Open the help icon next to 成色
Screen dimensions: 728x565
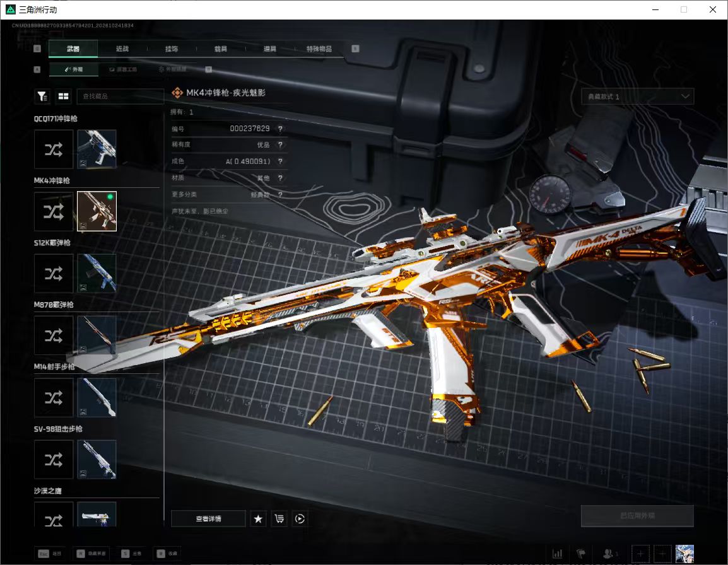coord(280,161)
